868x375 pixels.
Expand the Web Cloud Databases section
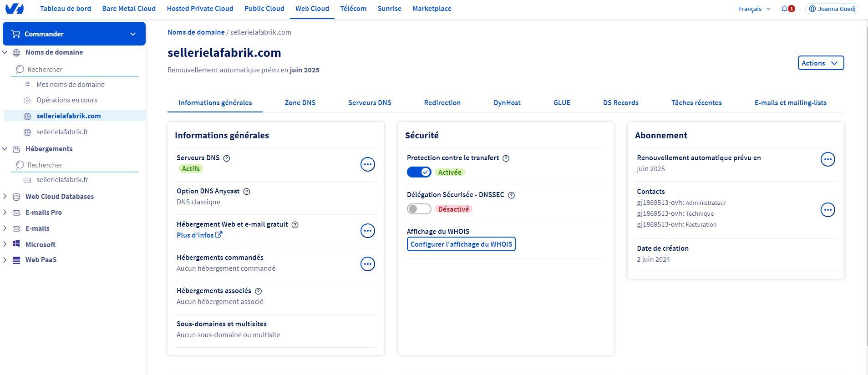coord(5,197)
